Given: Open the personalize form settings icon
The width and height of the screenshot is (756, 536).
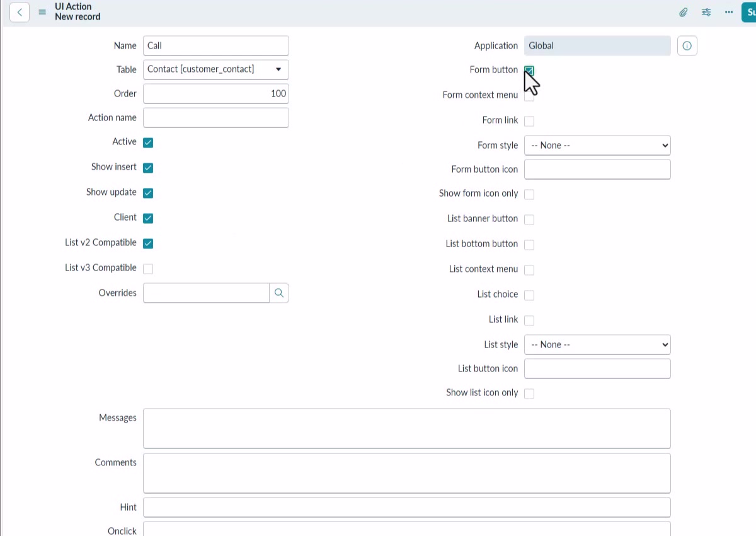Looking at the screenshot, I should tap(706, 12).
